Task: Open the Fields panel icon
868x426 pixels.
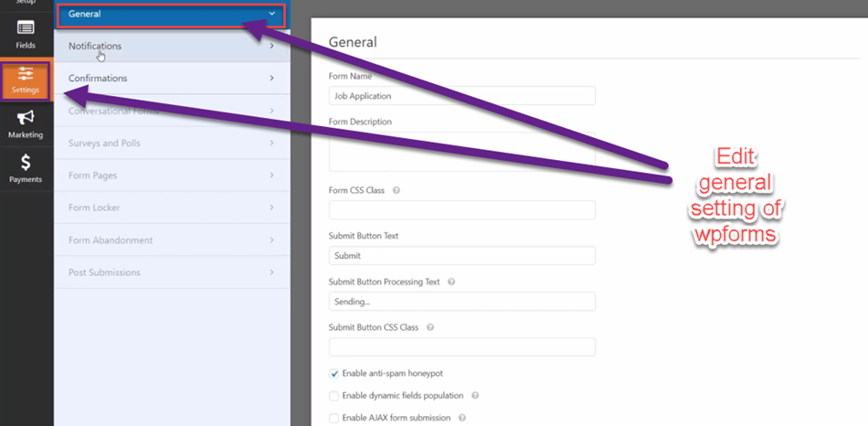Action: [x=26, y=27]
